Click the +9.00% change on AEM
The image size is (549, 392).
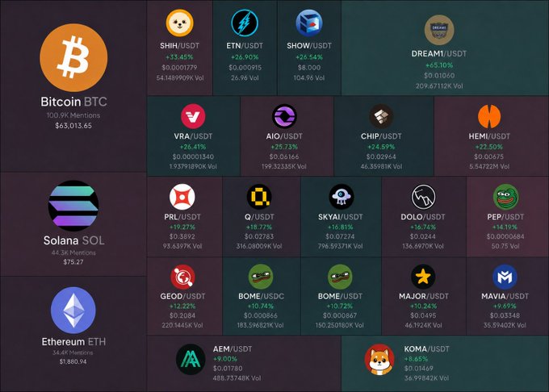point(225,359)
